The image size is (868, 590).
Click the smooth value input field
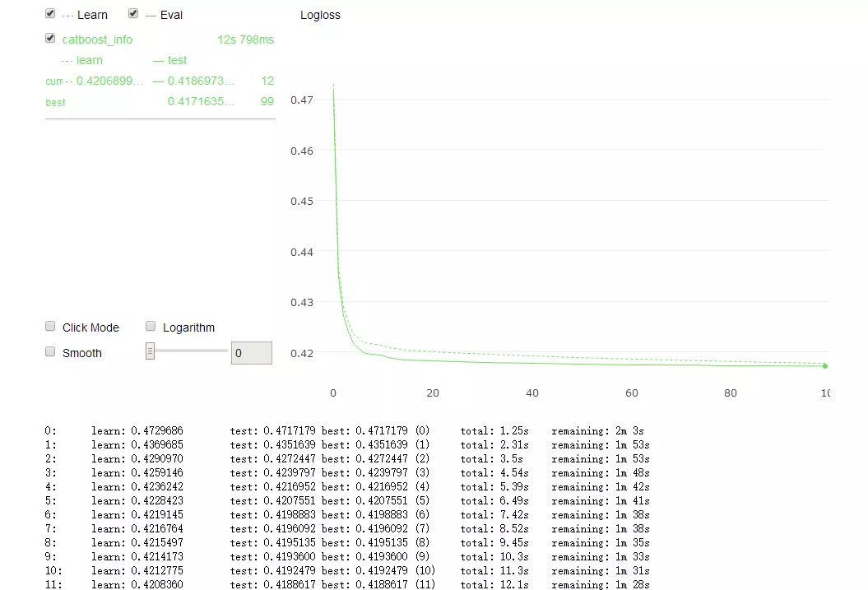pos(251,353)
